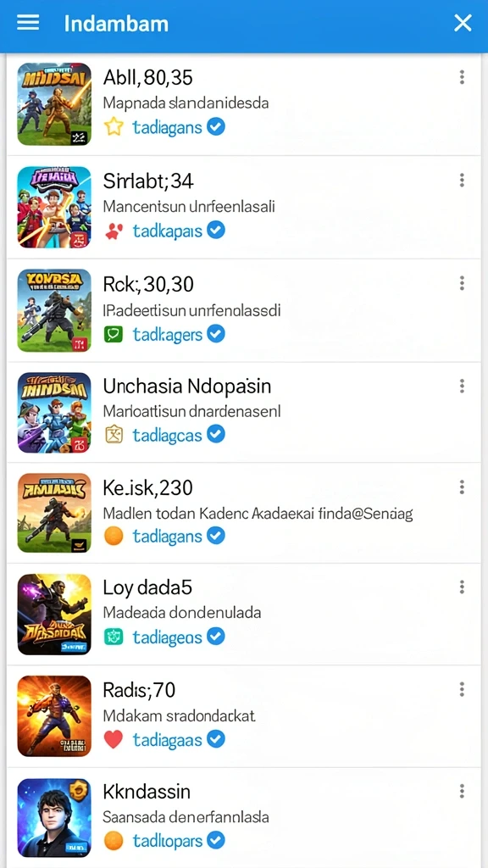
Task: Open three-dot options for Unchasia Ndopasin
Action: click(x=462, y=386)
